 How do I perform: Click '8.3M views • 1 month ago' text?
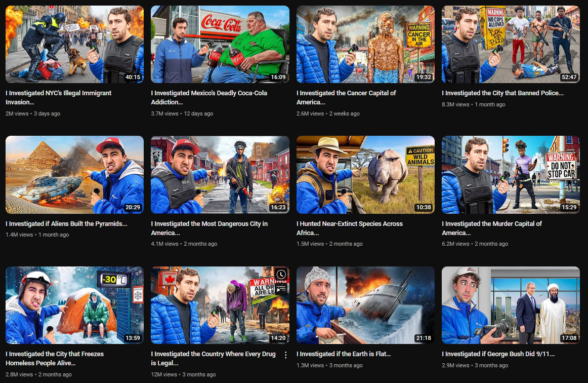coord(474,104)
